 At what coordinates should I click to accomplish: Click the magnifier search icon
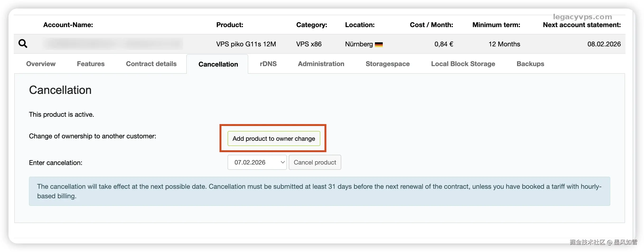(23, 44)
